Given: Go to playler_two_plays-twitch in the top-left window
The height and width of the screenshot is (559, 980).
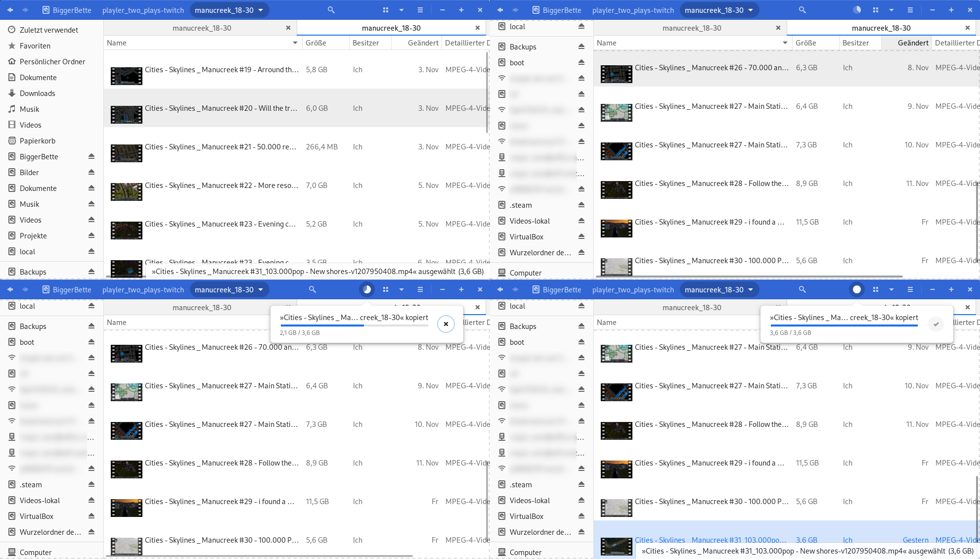Looking at the screenshot, I should 143,10.
